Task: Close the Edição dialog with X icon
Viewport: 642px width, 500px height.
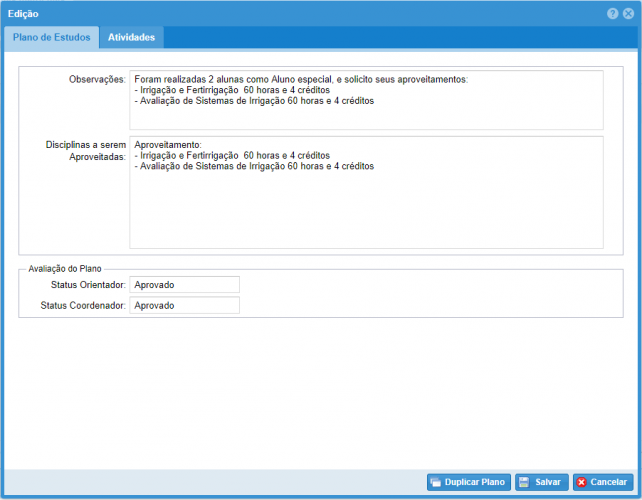Action: click(x=627, y=13)
